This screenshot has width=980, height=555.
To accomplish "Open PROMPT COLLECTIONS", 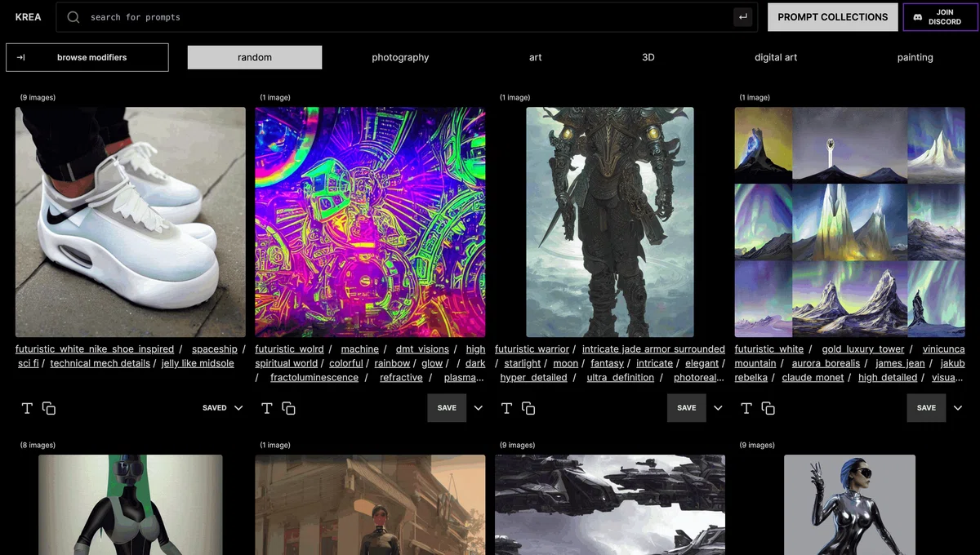I will (833, 17).
